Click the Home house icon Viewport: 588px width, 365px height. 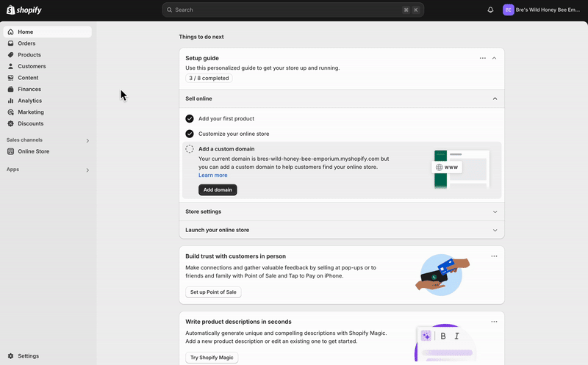(11, 32)
